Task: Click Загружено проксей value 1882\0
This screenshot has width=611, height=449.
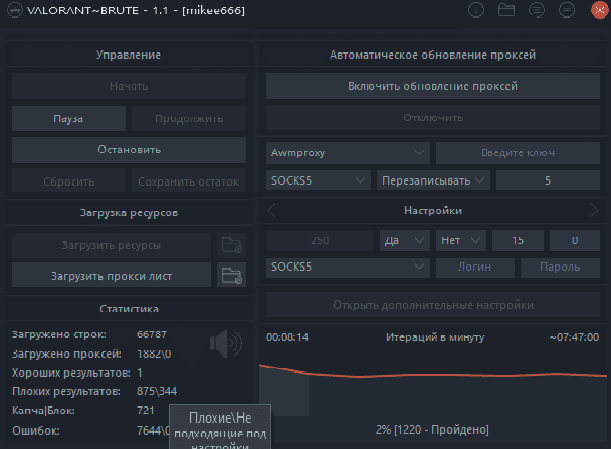Action: click(x=154, y=354)
